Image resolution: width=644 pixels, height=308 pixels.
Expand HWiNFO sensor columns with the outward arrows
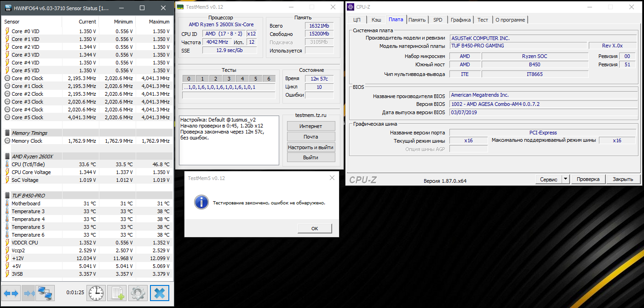[x=11, y=293]
